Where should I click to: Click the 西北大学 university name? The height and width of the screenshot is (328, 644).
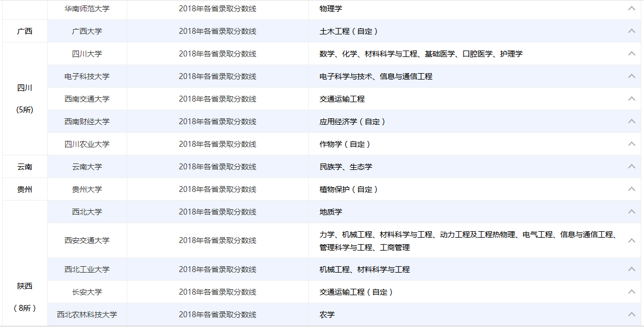pos(87,212)
